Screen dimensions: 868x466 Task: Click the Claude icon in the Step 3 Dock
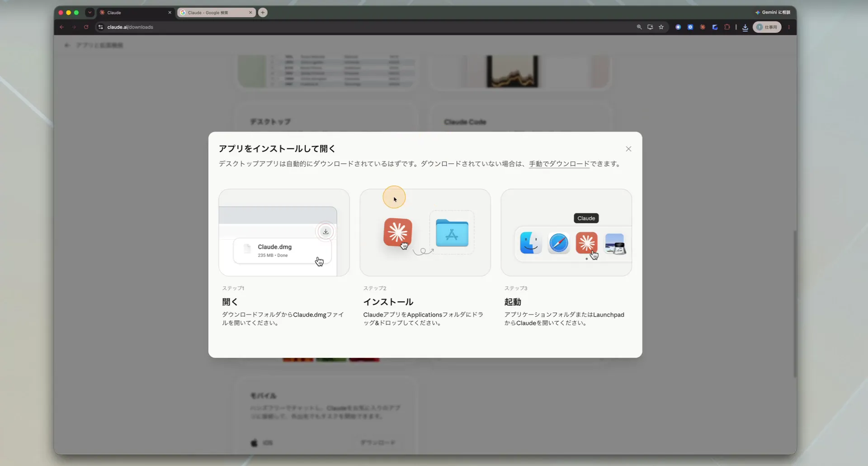point(587,243)
